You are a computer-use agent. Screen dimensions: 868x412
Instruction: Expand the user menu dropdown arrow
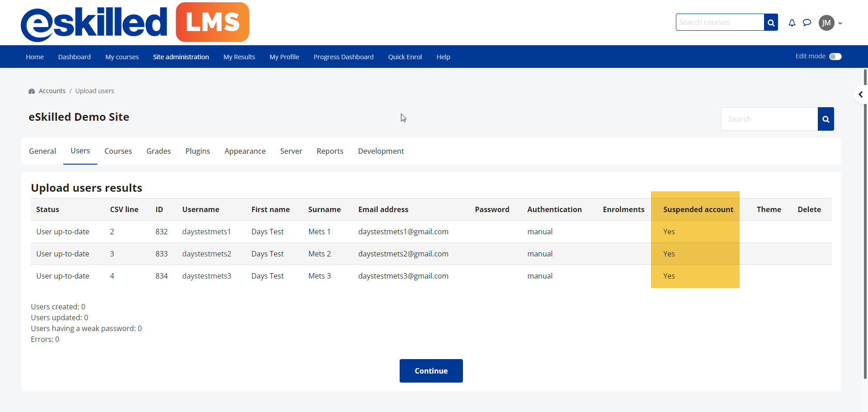(840, 23)
